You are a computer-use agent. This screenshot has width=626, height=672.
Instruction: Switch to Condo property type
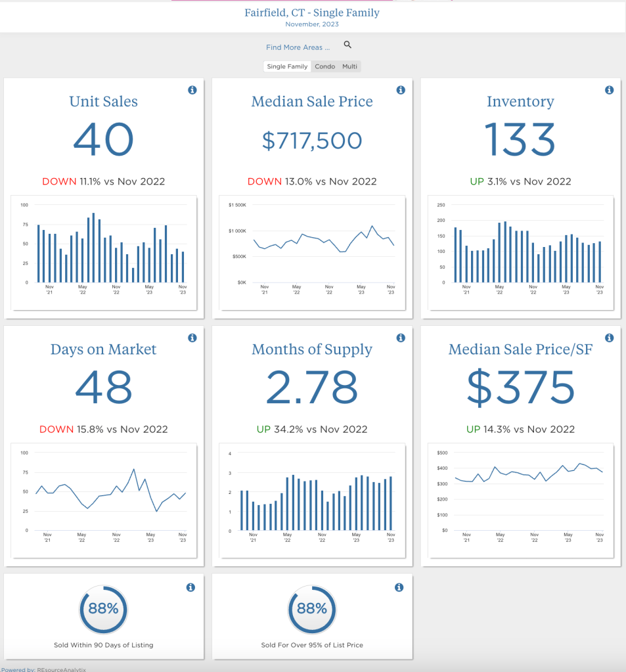tap(324, 66)
